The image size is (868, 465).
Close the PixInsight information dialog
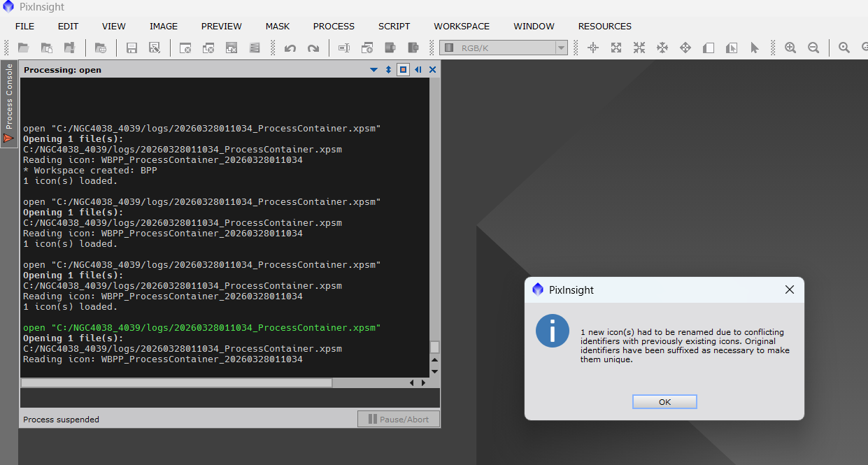click(x=790, y=289)
